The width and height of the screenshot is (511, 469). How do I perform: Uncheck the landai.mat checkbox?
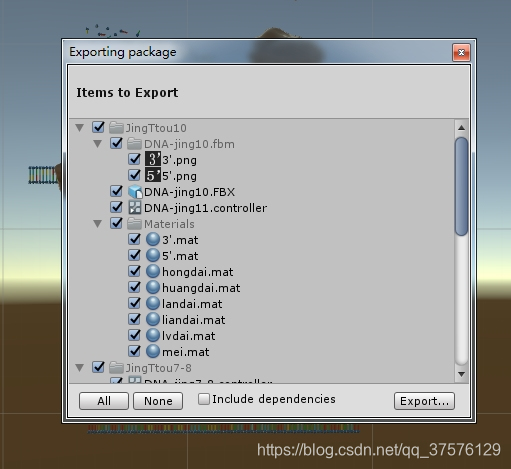tap(134, 303)
